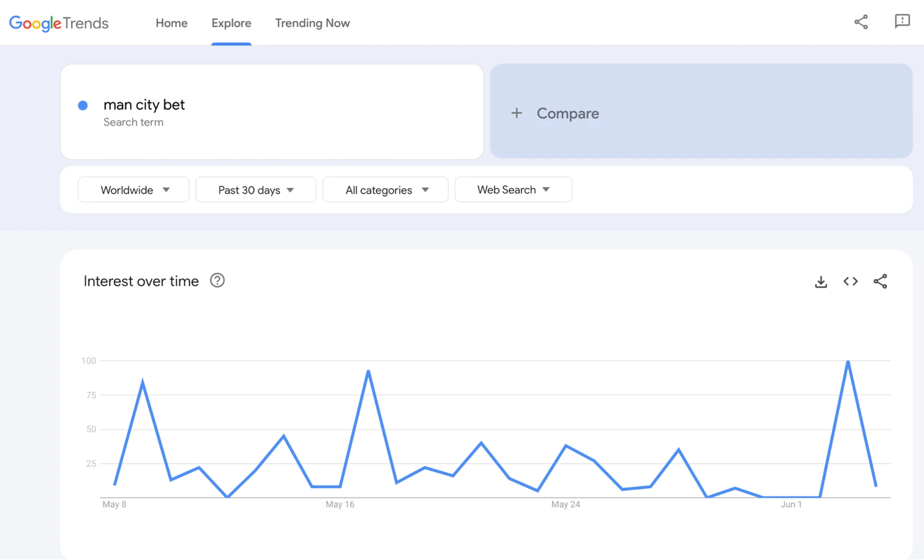
Task: Click the 75 y-axis value
Action: click(x=91, y=395)
